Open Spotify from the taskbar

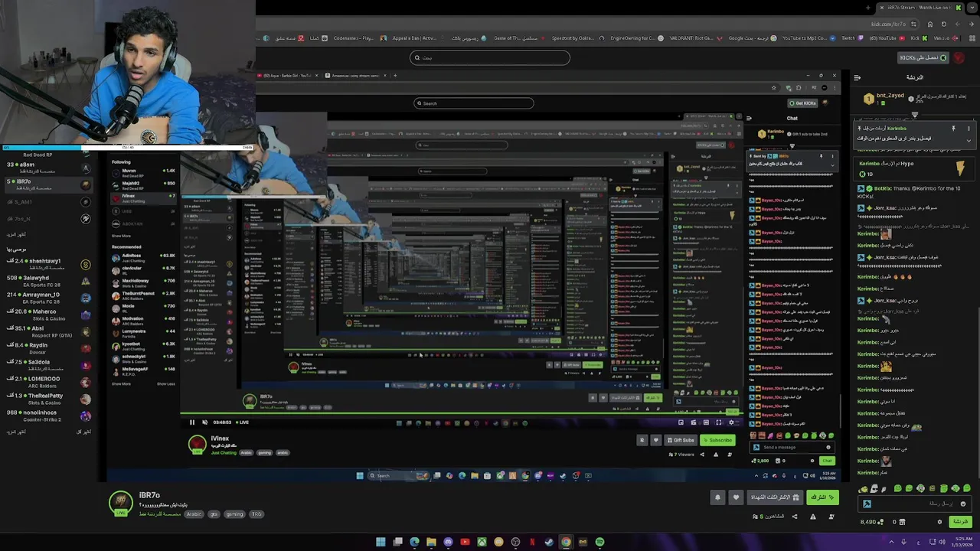tap(599, 542)
